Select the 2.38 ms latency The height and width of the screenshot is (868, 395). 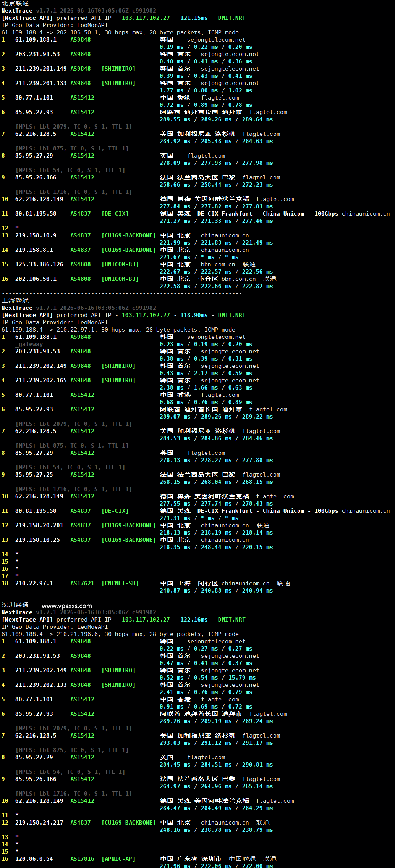pos(172,388)
